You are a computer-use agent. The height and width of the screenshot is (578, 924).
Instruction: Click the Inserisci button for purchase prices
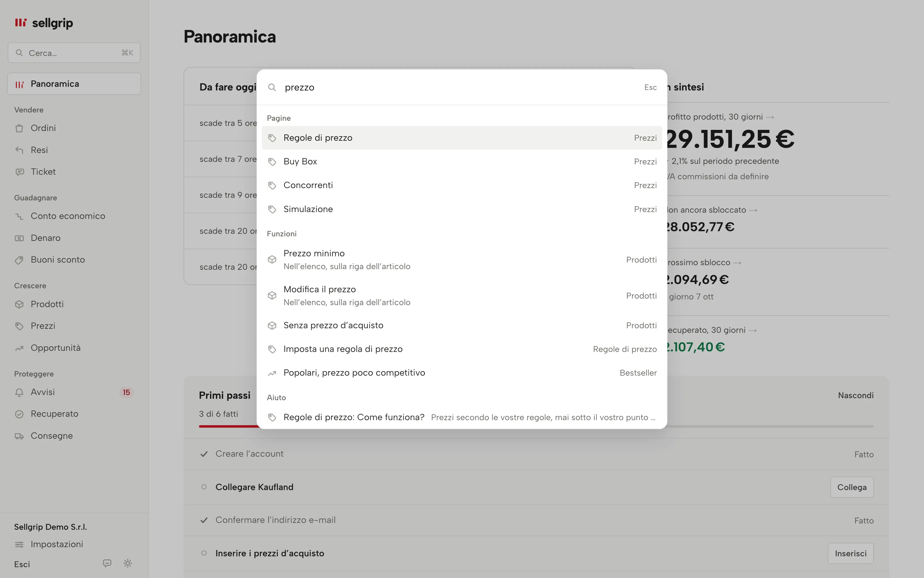(850, 553)
